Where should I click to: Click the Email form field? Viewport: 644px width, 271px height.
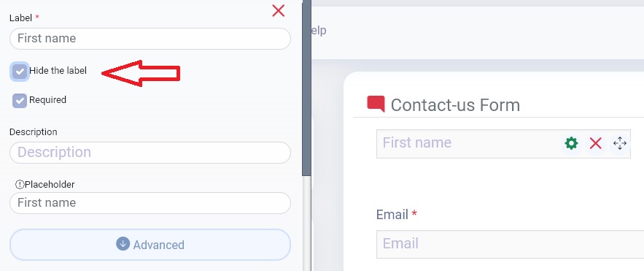click(x=510, y=244)
